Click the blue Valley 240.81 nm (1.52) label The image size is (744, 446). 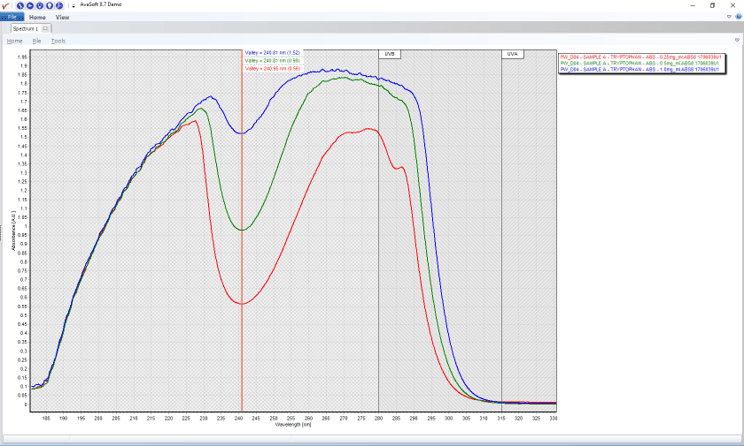[x=272, y=53]
